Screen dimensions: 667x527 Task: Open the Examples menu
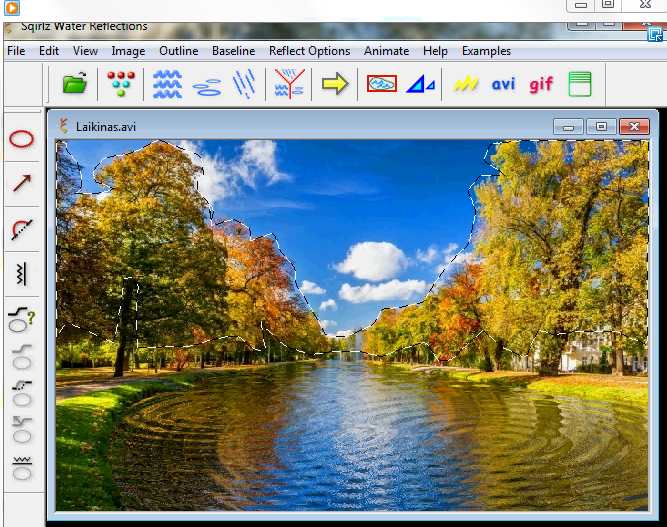pyautogui.click(x=486, y=51)
